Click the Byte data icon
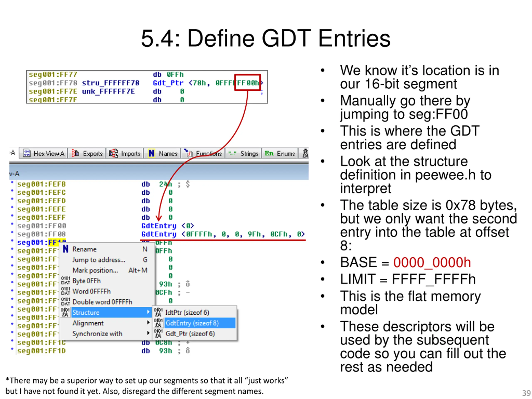 (65, 281)
